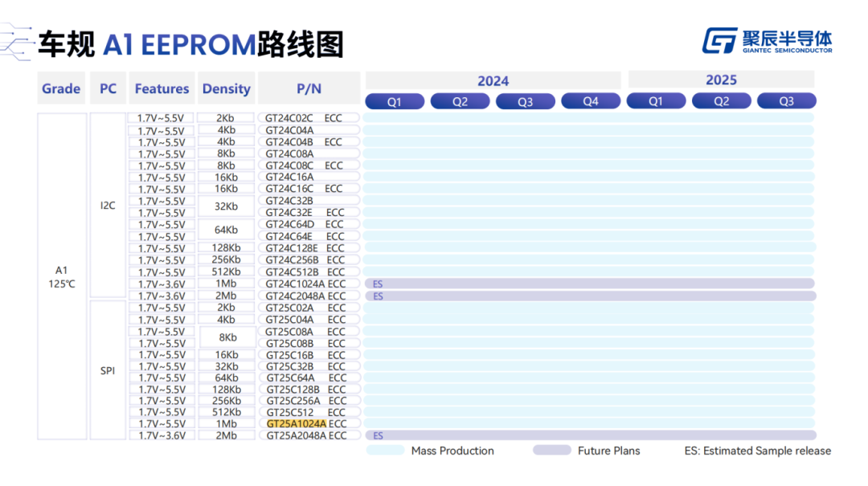Select part number GT24C16C
Screen dimensions: 868x486
(x=289, y=189)
